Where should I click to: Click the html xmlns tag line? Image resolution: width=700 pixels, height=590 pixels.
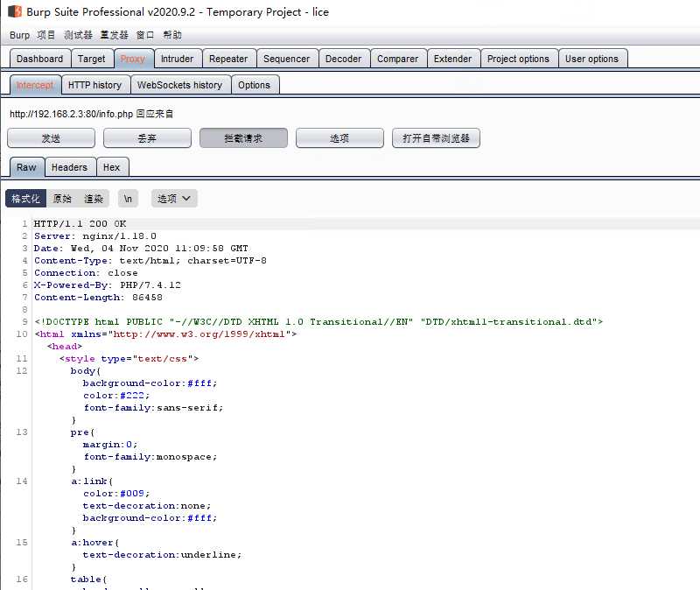tap(165, 334)
